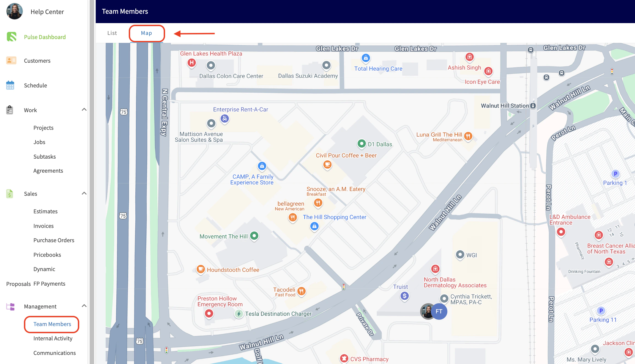Image resolution: width=635 pixels, height=364 pixels.
Task: Click Walnut Hill Station transit icon
Action: 533,106
